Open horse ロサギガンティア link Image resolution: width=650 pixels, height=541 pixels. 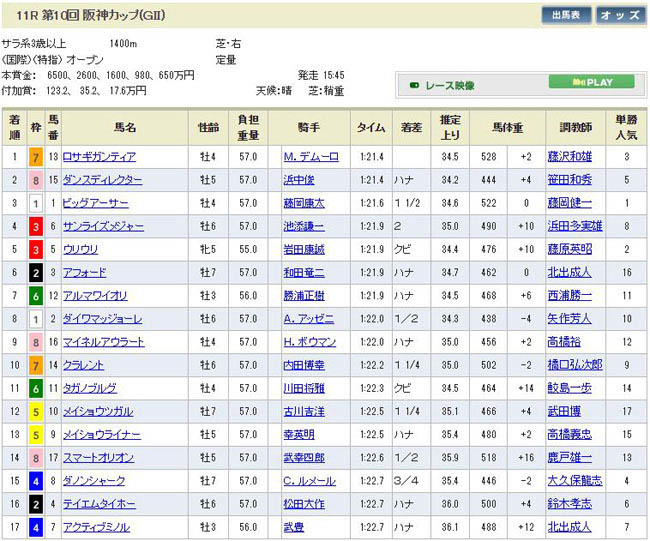coord(99,157)
